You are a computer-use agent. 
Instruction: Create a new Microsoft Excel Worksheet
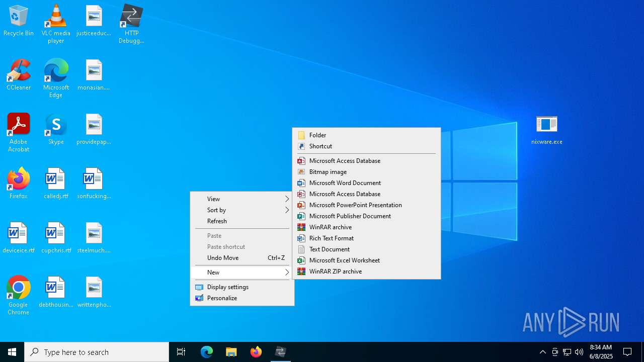(366, 260)
